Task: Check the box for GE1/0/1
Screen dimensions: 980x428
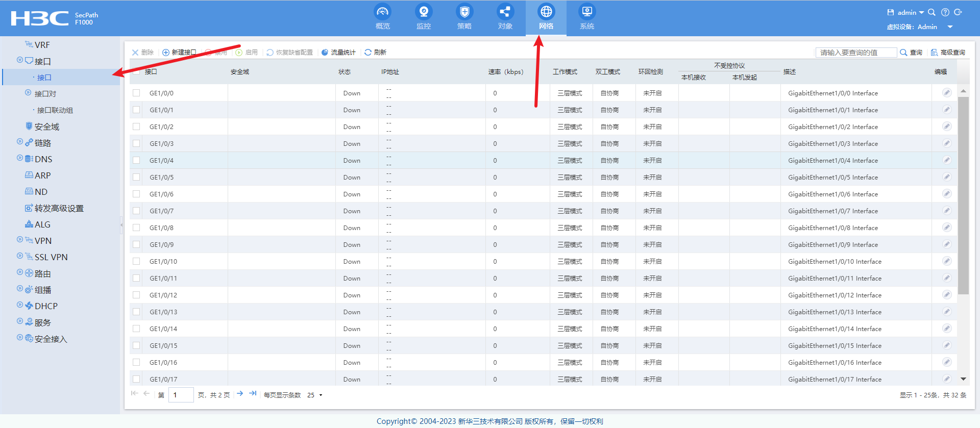Action: pyautogui.click(x=136, y=110)
